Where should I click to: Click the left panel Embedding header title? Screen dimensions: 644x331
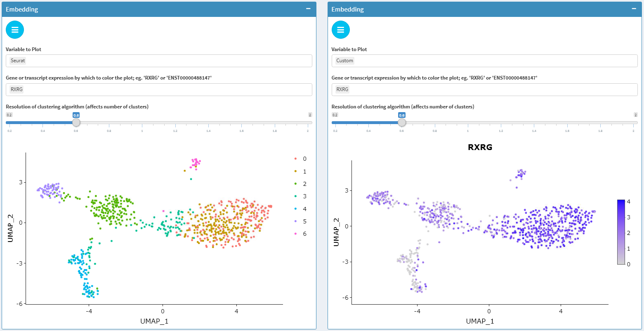pos(22,9)
